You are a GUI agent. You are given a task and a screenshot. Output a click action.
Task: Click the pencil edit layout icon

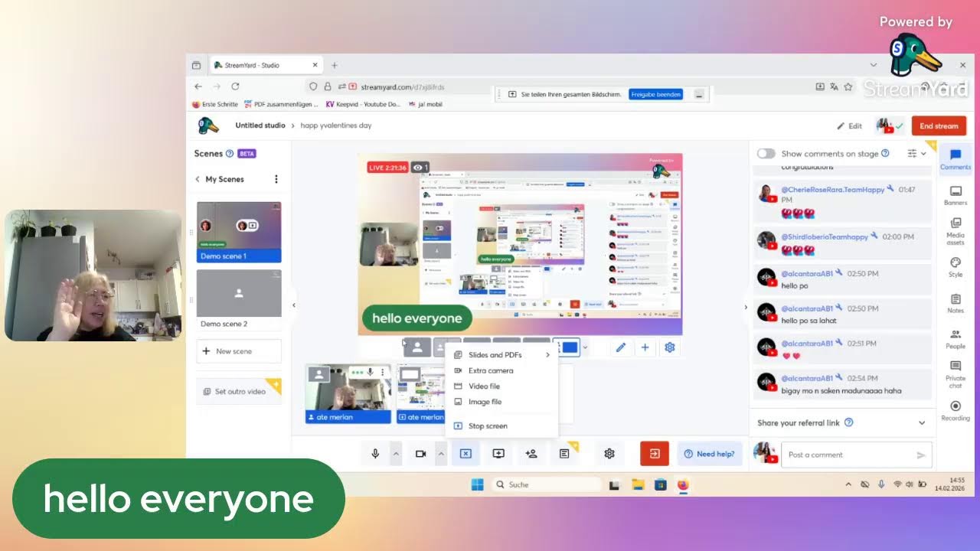pyautogui.click(x=621, y=347)
